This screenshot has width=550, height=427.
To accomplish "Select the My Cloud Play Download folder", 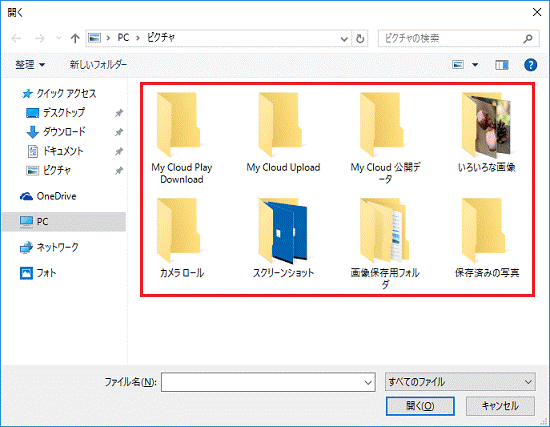I will pyautogui.click(x=182, y=138).
